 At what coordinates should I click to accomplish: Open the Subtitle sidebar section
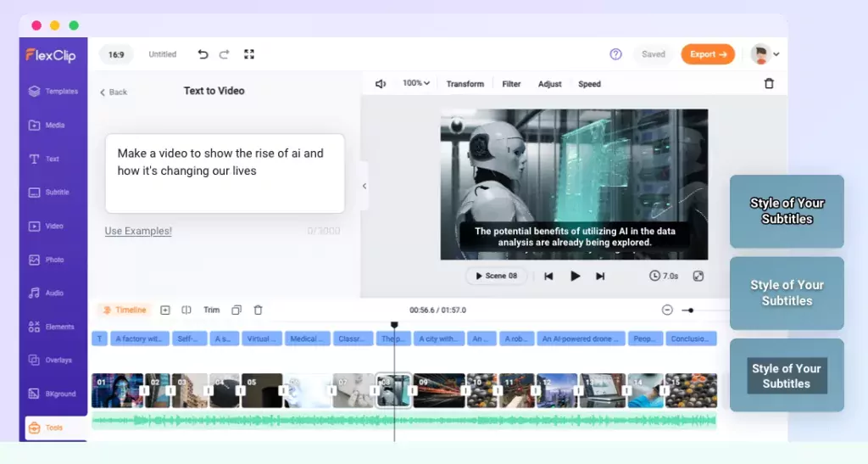pyautogui.click(x=48, y=193)
